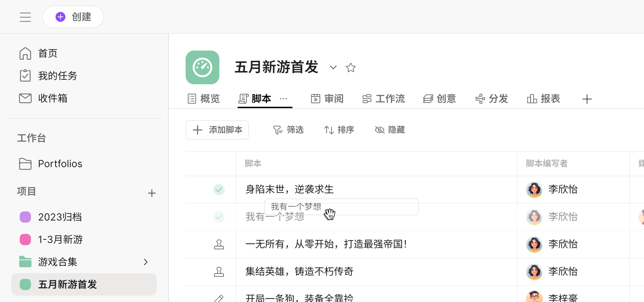Open the 筛选 filter options
This screenshot has width=644, height=302.
tap(288, 130)
